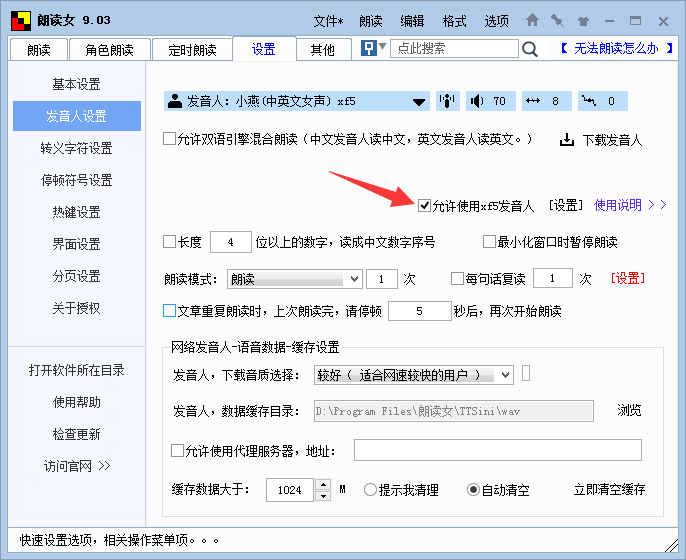Click the voice audition icon
Screen dimensions: 686x560
(447, 101)
